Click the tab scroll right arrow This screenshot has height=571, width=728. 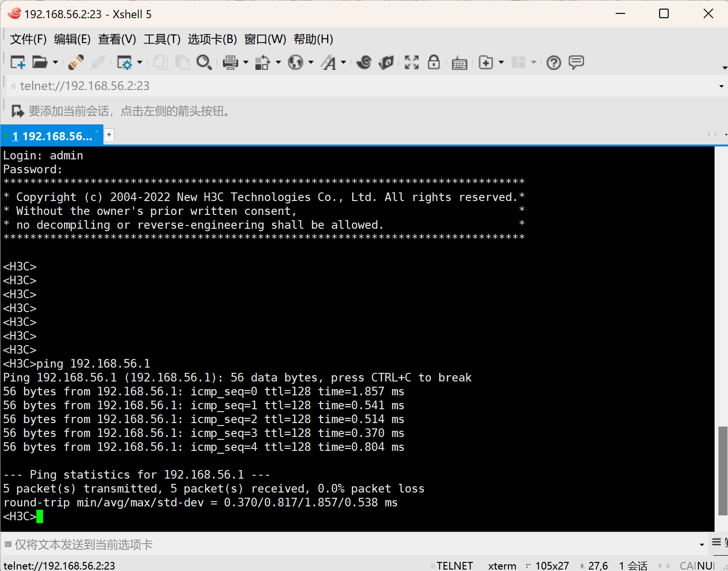tap(716, 134)
